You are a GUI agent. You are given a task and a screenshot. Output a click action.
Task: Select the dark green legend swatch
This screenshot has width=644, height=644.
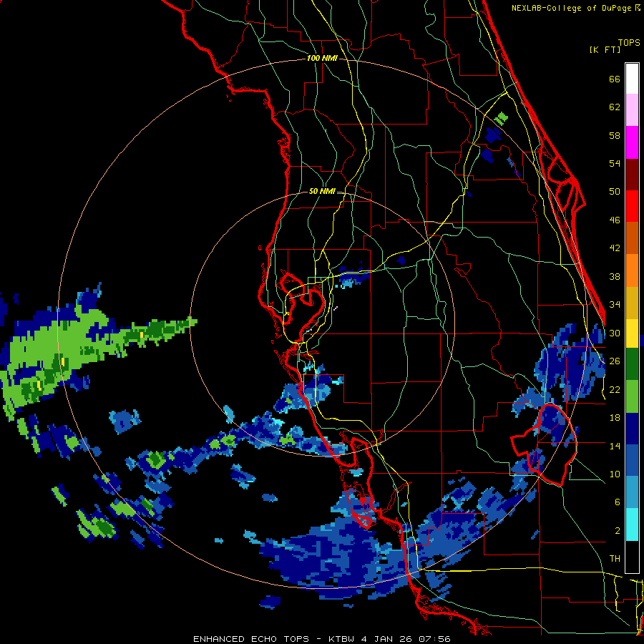pos(632,364)
